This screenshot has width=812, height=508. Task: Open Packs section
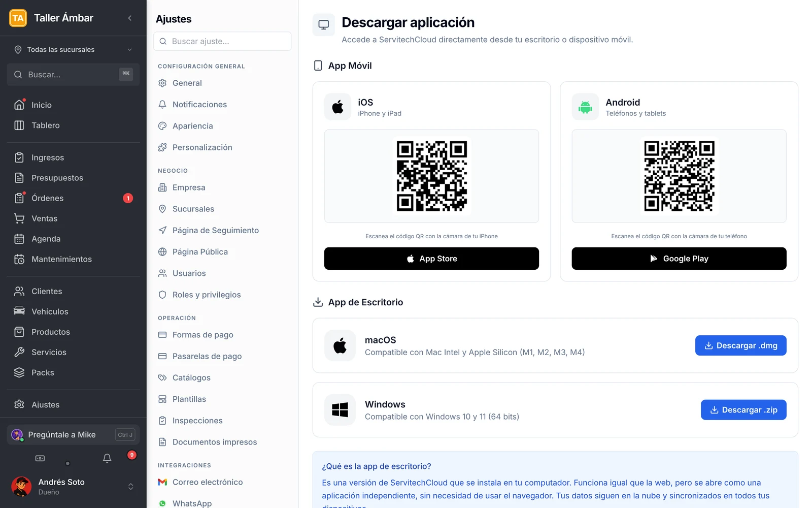(x=73, y=372)
